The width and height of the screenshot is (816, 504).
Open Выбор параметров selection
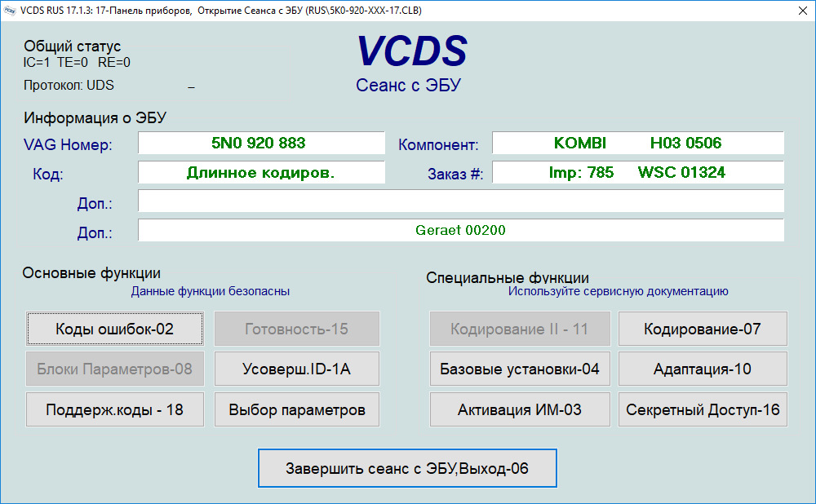click(297, 409)
